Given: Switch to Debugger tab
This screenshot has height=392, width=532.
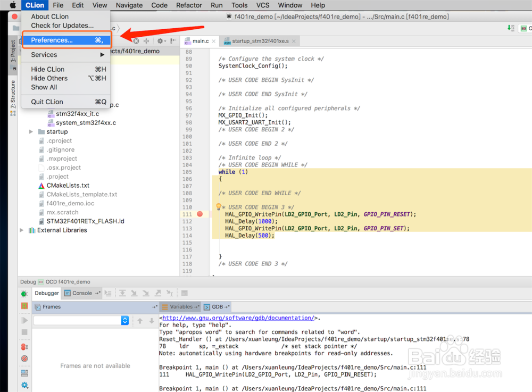Looking at the screenshot, I should click(47, 293).
